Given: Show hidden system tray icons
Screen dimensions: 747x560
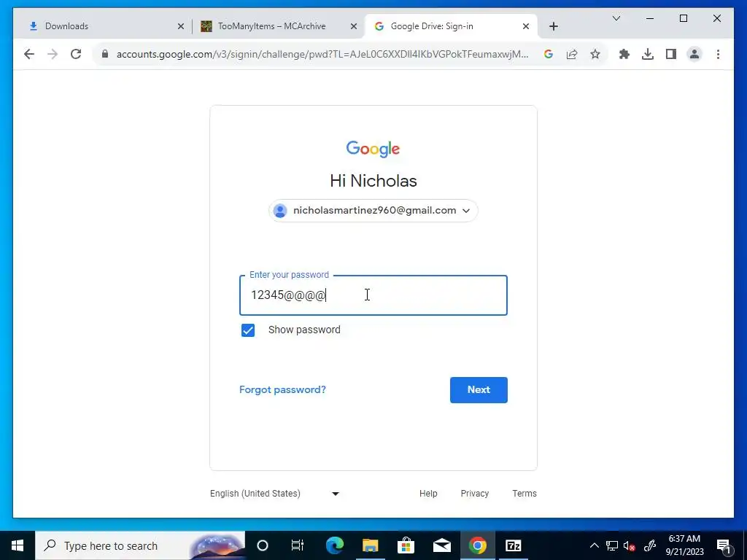Looking at the screenshot, I should click(x=594, y=545).
